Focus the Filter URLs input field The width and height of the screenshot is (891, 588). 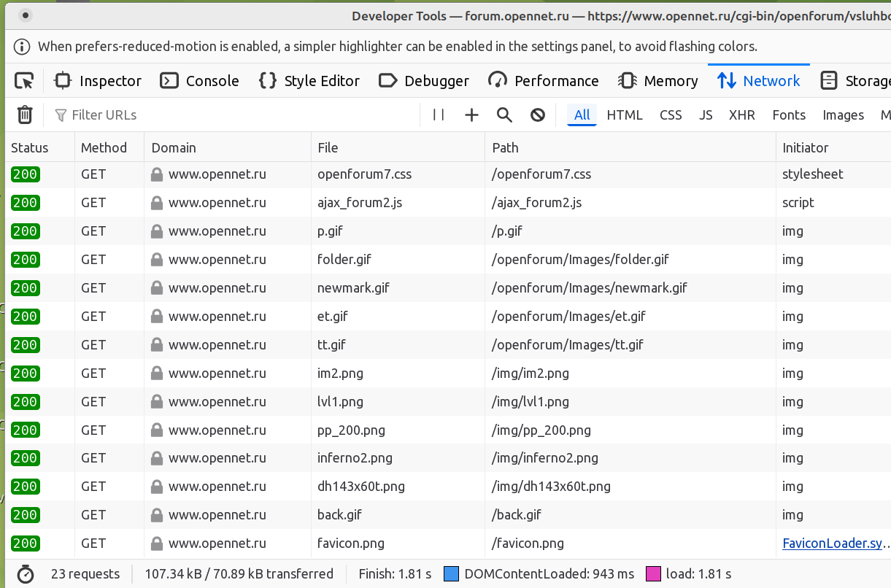pos(234,115)
